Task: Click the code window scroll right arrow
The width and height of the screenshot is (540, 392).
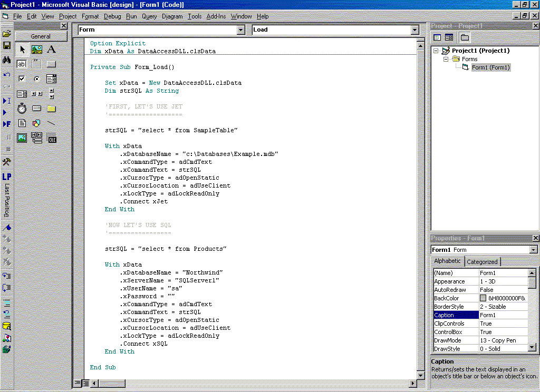Action: [413, 383]
